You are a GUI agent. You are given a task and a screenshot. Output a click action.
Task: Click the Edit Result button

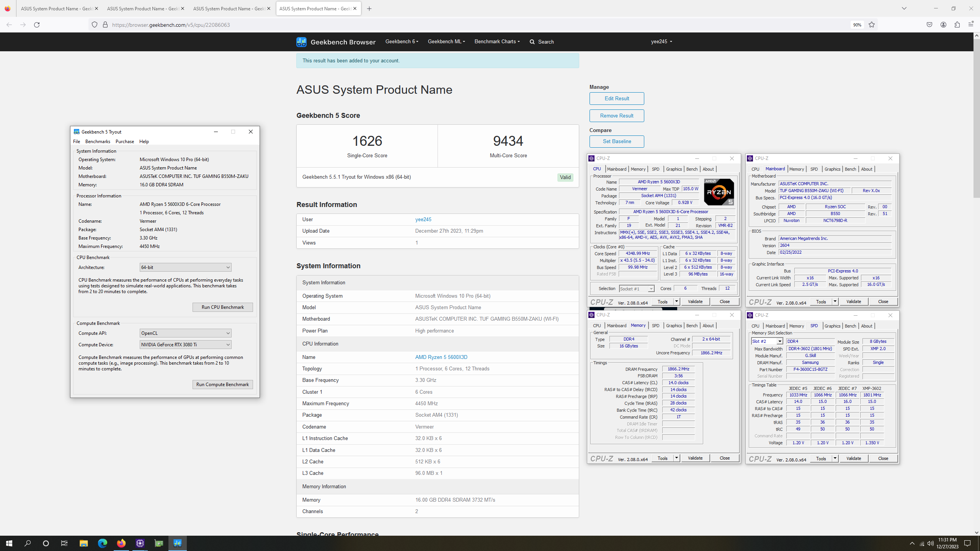point(617,98)
